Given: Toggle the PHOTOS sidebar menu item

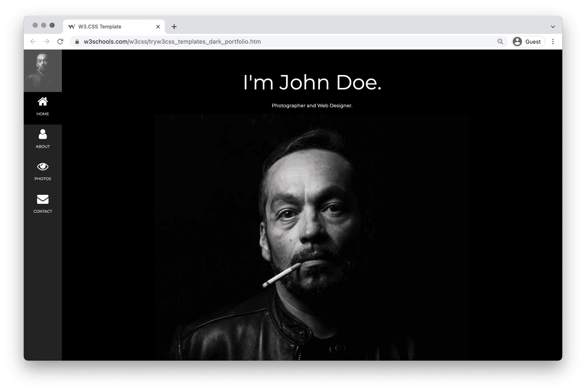Looking at the screenshot, I should (x=42, y=171).
